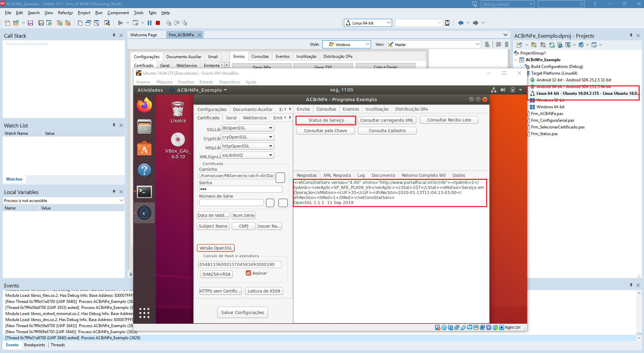This screenshot has width=644, height=353.
Task: Click the Consulta Cadastro button
Action: point(387,130)
